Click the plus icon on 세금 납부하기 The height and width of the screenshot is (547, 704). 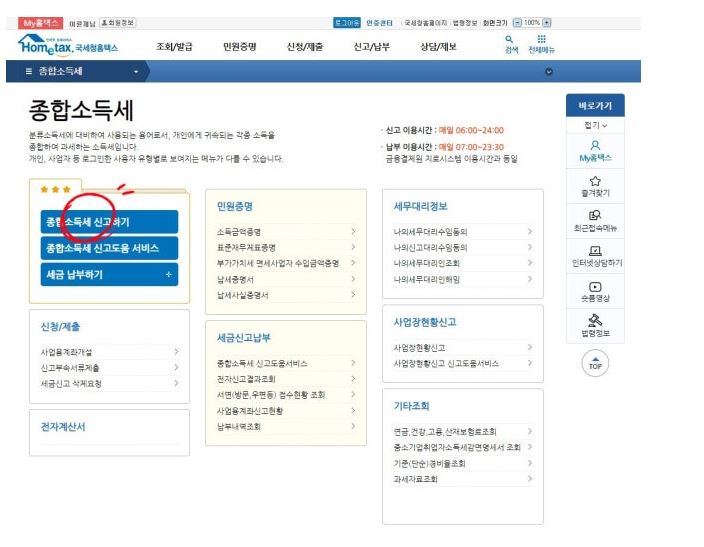[x=169, y=274]
